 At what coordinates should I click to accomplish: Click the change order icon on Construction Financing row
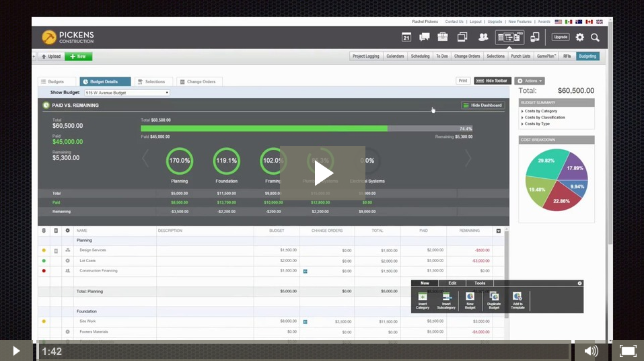tap(305, 271)
